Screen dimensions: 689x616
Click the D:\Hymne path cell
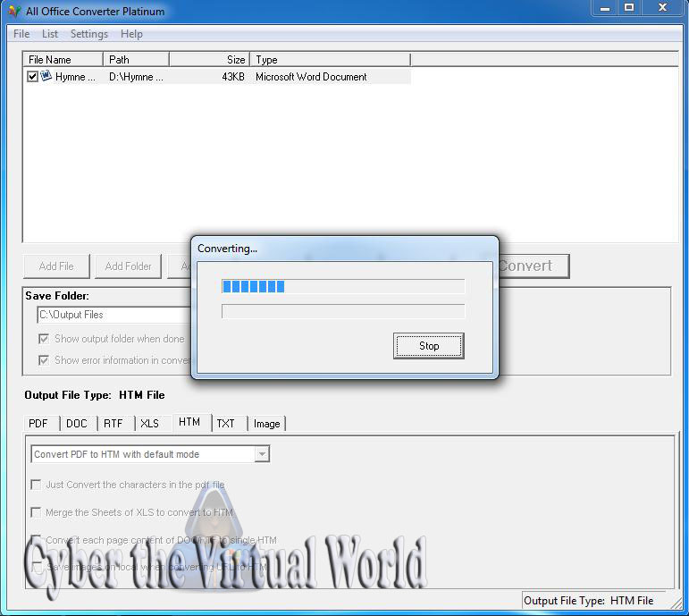[x=136, y=77]
